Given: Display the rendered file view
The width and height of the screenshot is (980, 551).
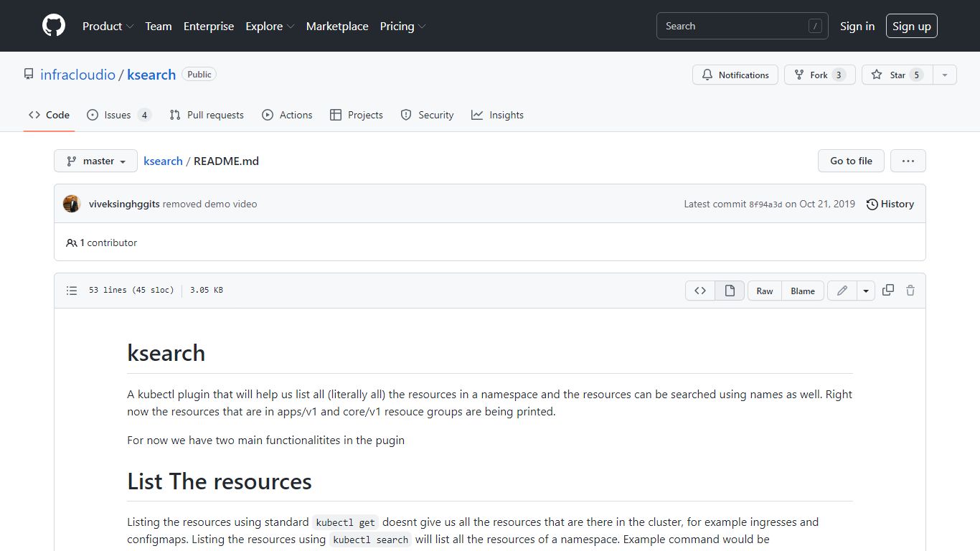Looking at the screenshot, I should pyautogui.click(x=730, y=291).
